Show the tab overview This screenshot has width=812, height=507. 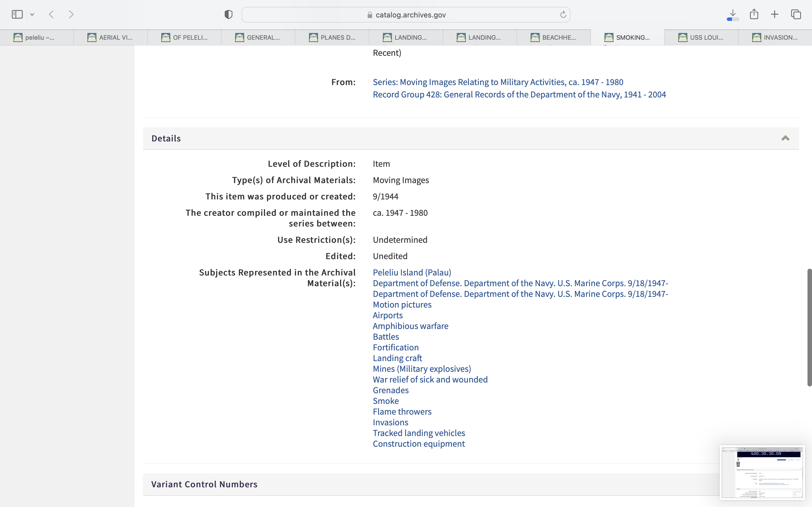796,14
